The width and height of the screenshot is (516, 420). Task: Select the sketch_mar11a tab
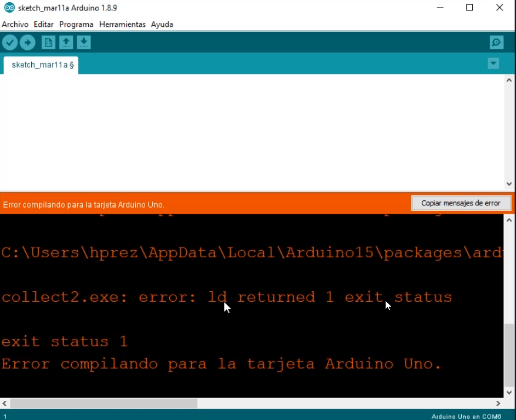[41, 65]
